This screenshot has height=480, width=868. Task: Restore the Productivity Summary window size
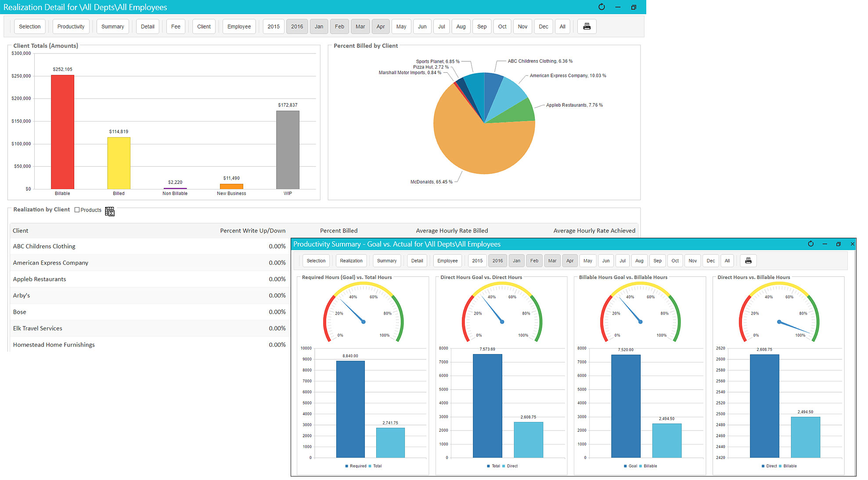(x=838, y=244)
